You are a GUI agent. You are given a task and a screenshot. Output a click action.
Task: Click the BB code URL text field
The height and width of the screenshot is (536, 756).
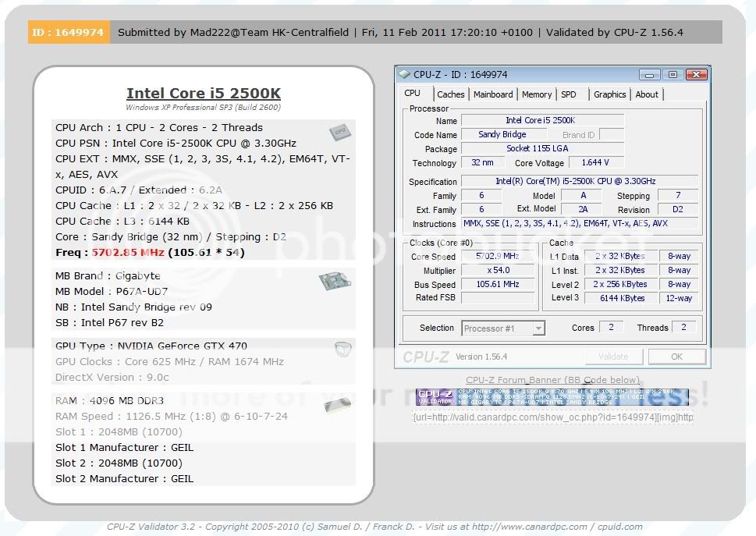click(x=552, y=417)
